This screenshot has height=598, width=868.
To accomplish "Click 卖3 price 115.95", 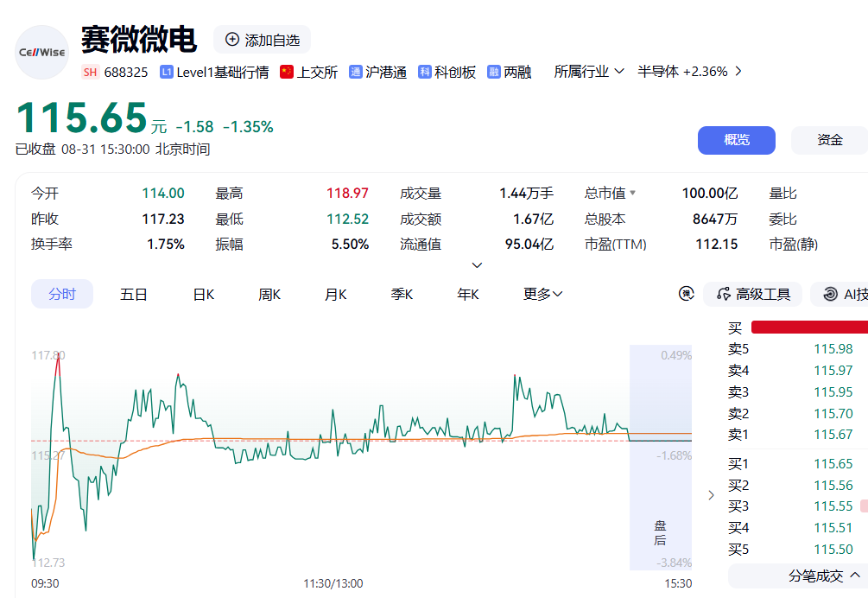I will (833, 392).
